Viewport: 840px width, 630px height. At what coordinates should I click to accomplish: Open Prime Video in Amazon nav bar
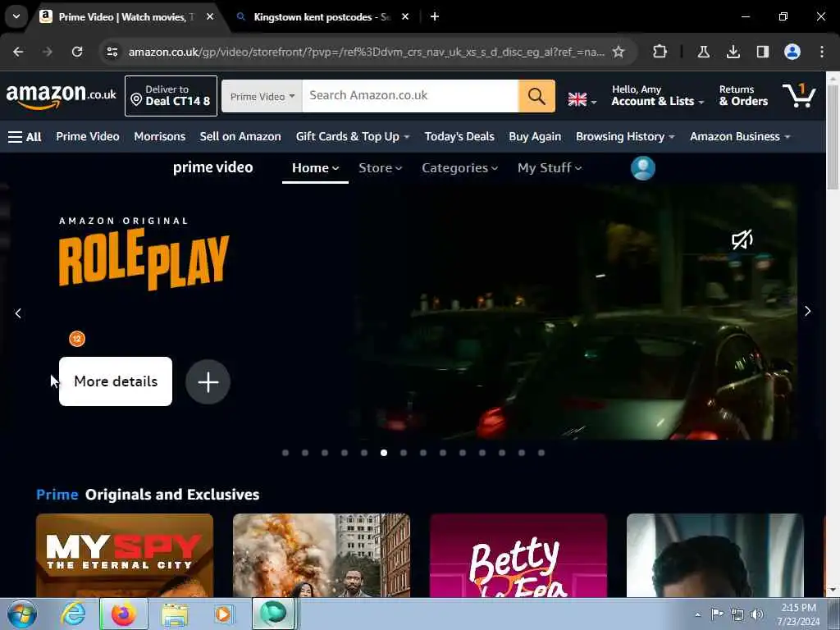click(x=88, y=137)
